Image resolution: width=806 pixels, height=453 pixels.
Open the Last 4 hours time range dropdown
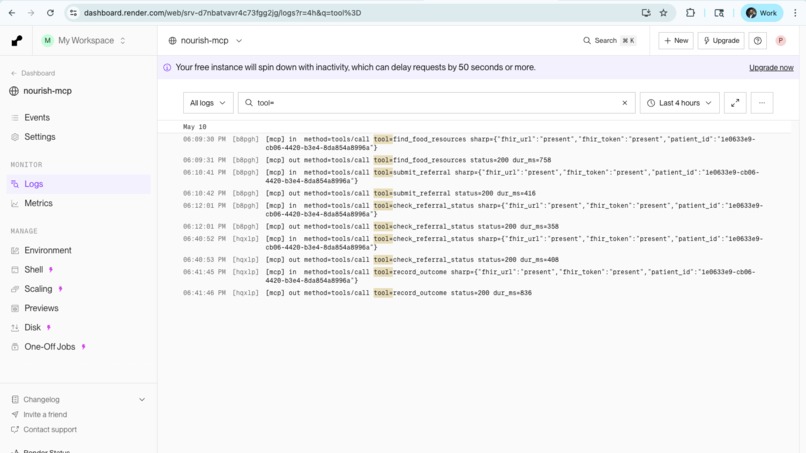click(x=680, y=103)
